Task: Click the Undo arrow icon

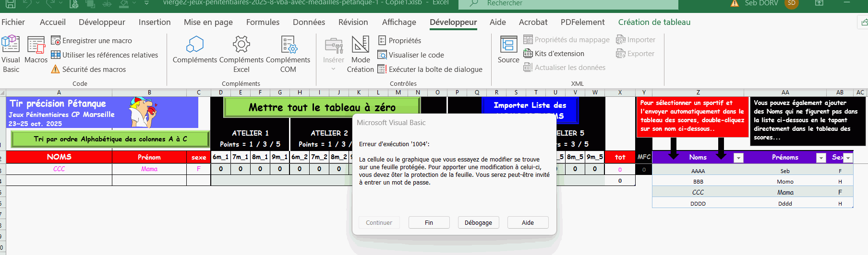Action: (28, 3)
